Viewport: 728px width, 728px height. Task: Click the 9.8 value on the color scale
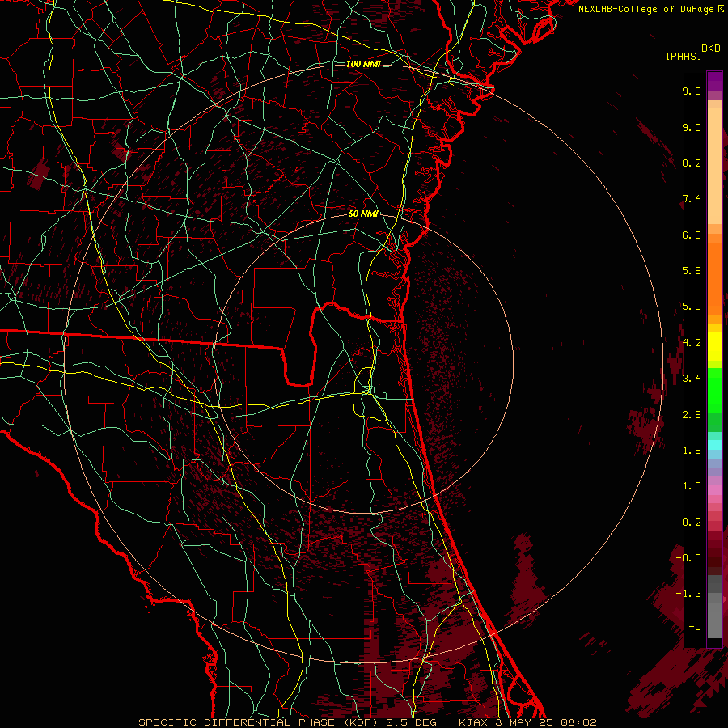click(692, 91)
